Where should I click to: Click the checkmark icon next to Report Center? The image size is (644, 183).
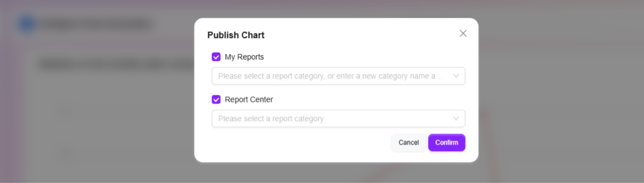(216, 100)
